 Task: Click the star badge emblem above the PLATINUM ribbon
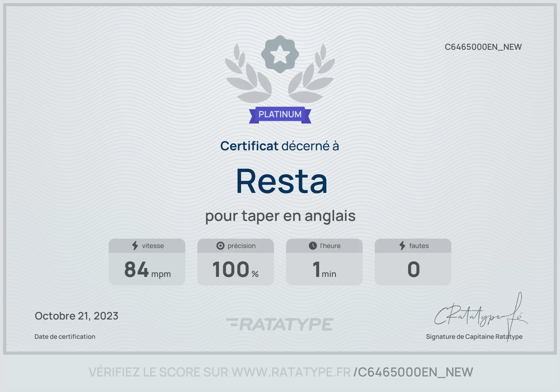(280, 54)
